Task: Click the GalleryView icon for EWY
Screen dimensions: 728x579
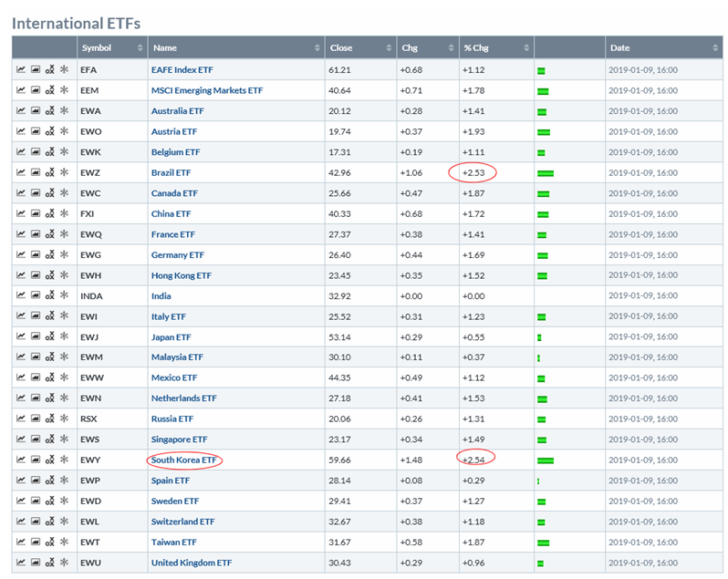Action: click(x=36, y=460)
